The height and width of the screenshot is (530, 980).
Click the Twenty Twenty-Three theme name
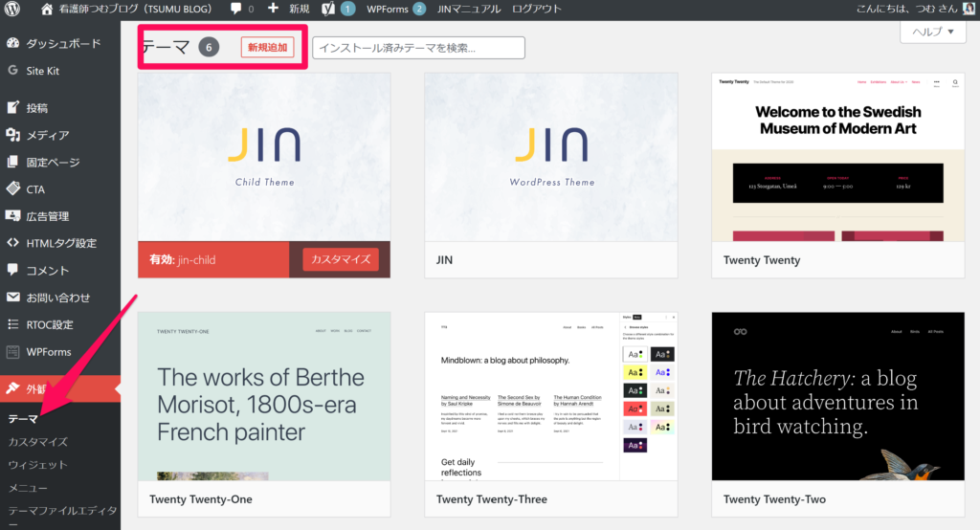(492, 499)
